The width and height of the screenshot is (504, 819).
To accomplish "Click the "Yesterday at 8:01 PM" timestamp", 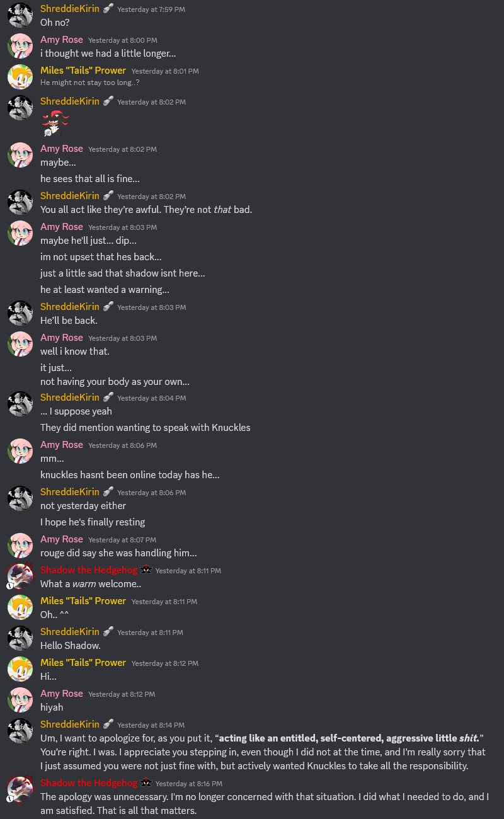I will [x=165, y=71].
